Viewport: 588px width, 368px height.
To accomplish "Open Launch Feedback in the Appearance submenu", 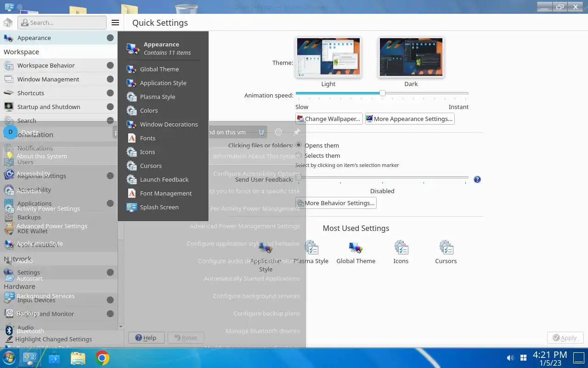I will click(x=163, y=179).
